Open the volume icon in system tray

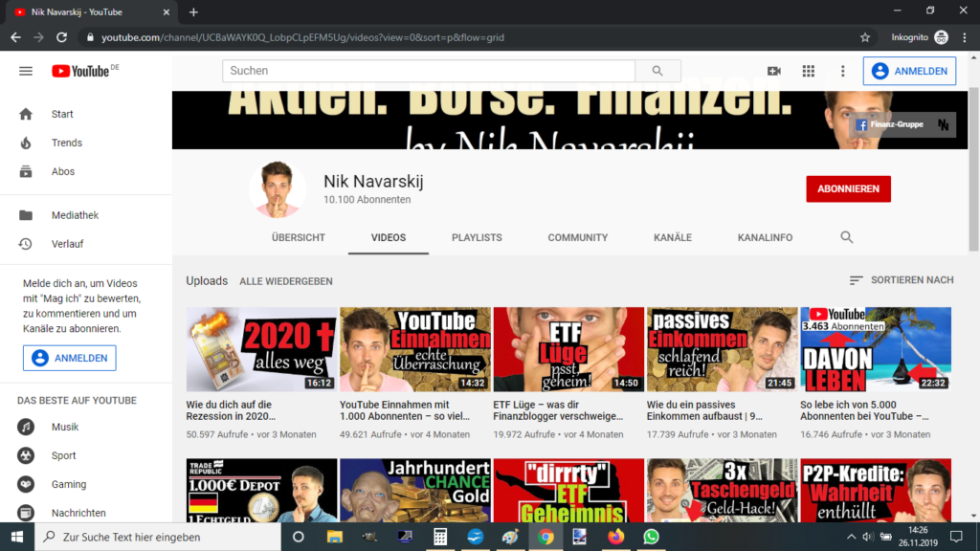(867, 537)
